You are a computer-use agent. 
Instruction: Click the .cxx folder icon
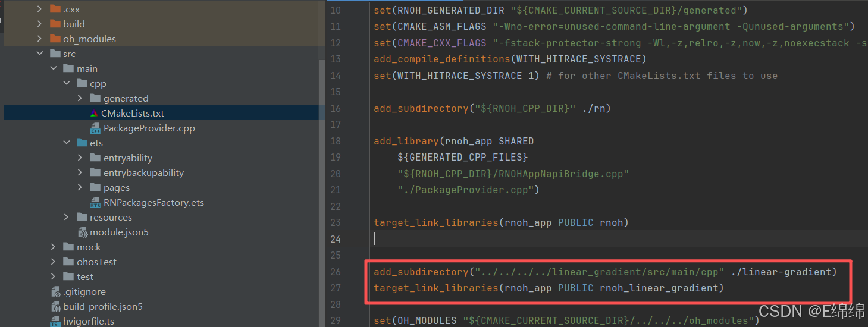pos(55,9)
